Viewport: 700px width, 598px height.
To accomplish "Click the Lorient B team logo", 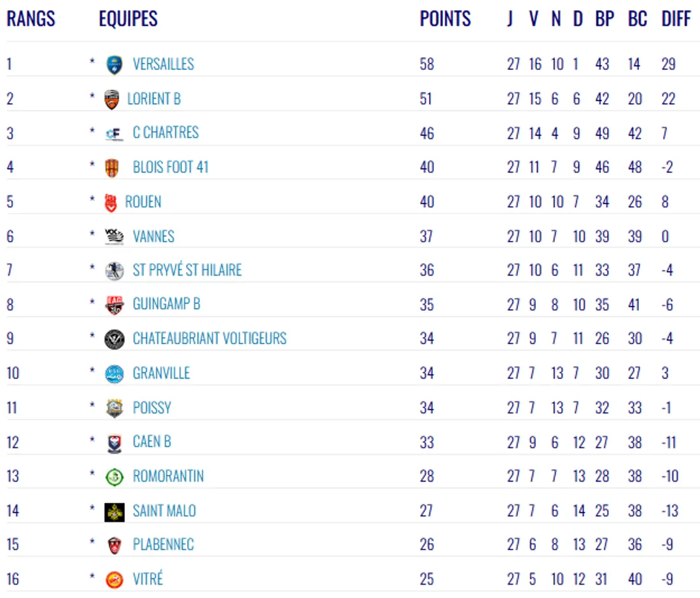I will tap(112, 99).
